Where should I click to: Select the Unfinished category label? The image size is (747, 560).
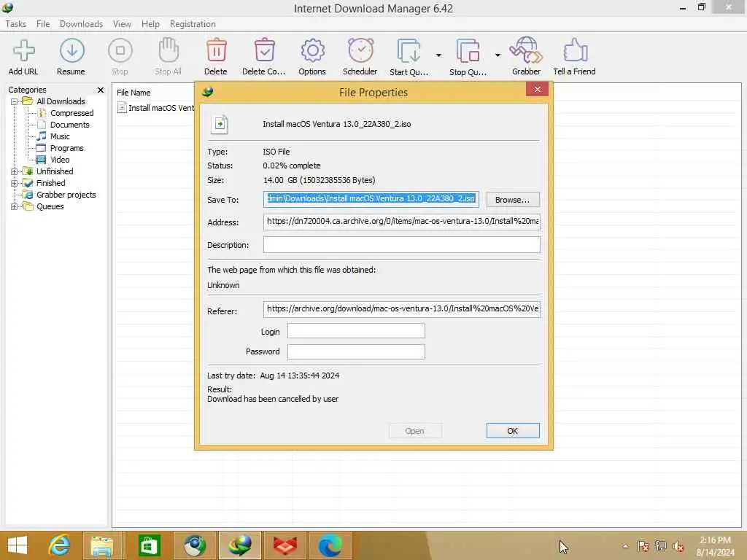pyautogui.click(x=55, y=171)
